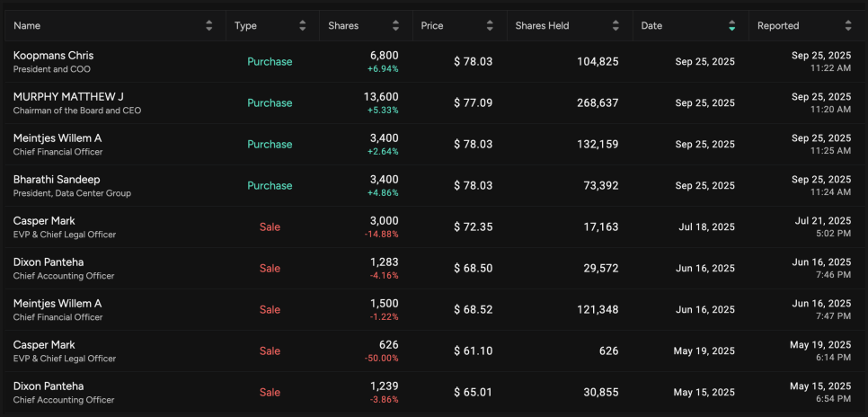
Task: Sort by Price using its header arrows
Action: click(x=490, y=26)
